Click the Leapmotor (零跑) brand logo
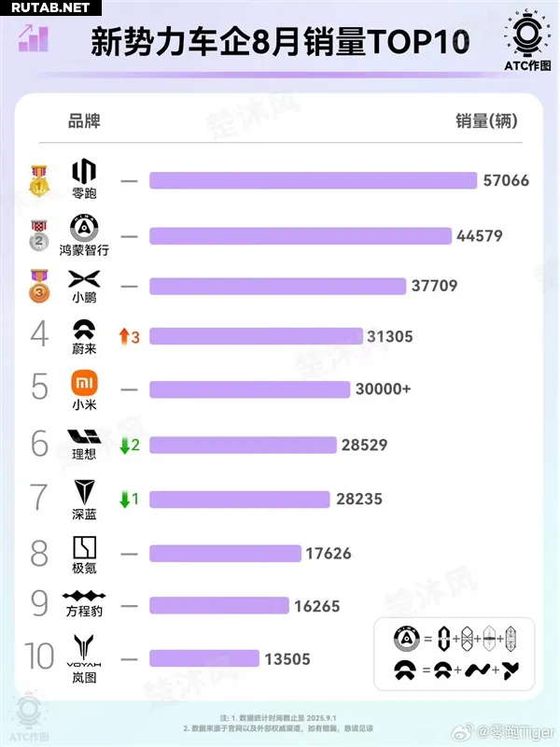The image size is (560, 747). [84, 171]
